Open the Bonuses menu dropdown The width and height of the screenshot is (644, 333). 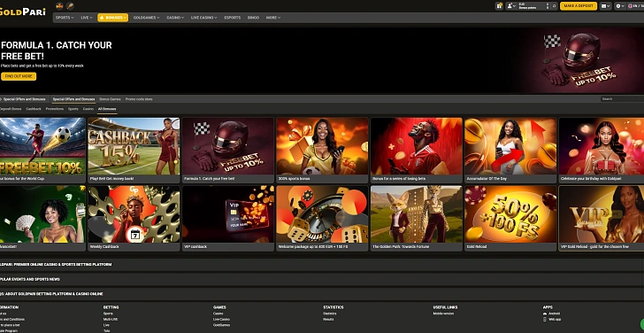point(112,18)
